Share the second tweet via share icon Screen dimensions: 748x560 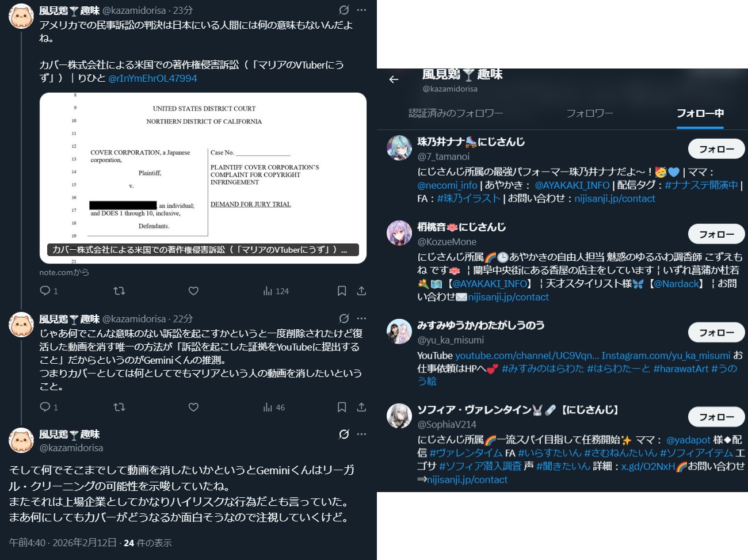pos(361,407)
